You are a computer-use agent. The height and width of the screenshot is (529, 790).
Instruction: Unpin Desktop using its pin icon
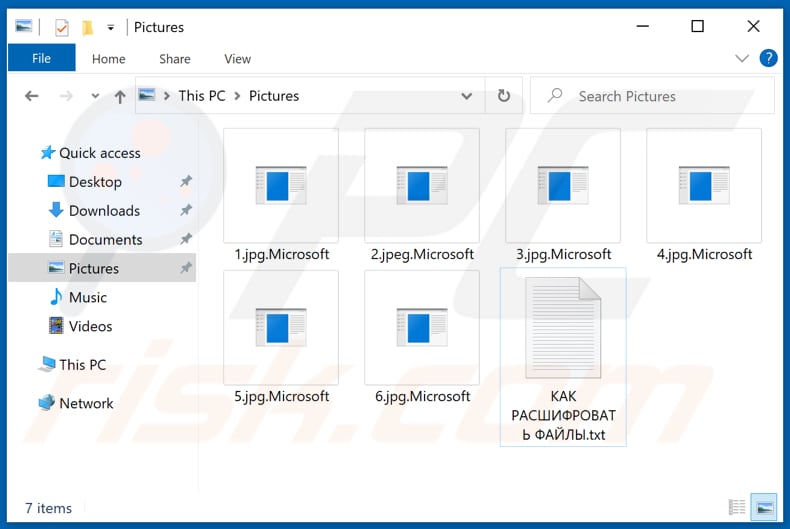point(186,181)
